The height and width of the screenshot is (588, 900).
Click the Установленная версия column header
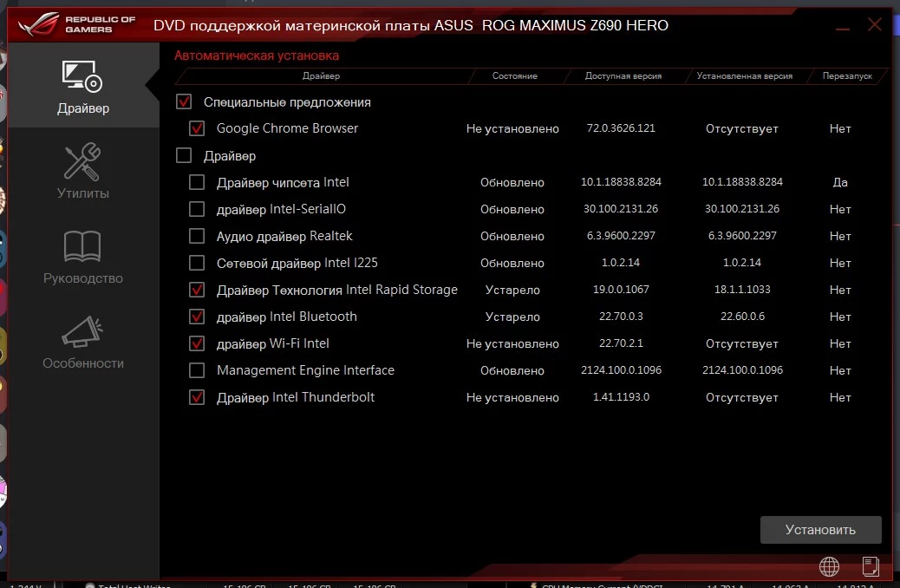[x=745, y=75]
